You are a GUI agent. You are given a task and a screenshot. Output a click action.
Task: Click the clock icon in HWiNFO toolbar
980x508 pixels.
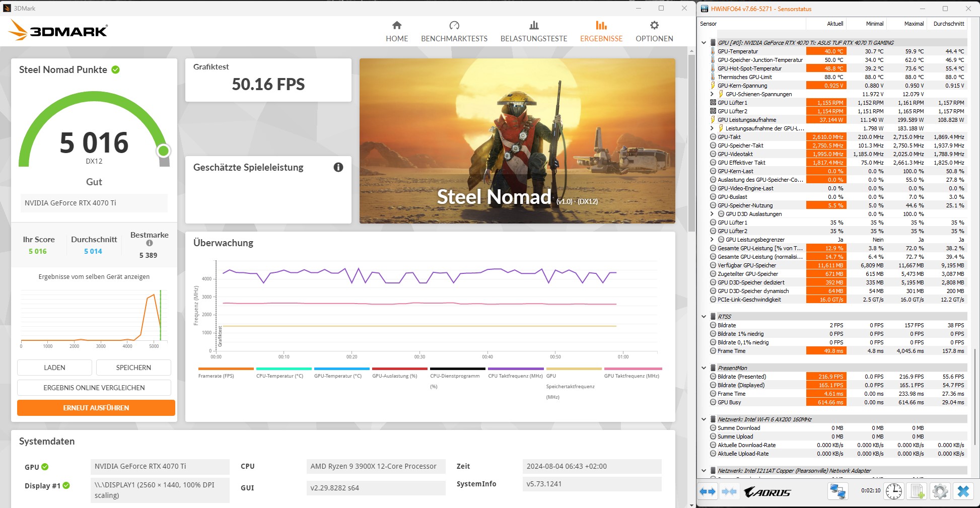pyautogui.click(x=894, y=491)
